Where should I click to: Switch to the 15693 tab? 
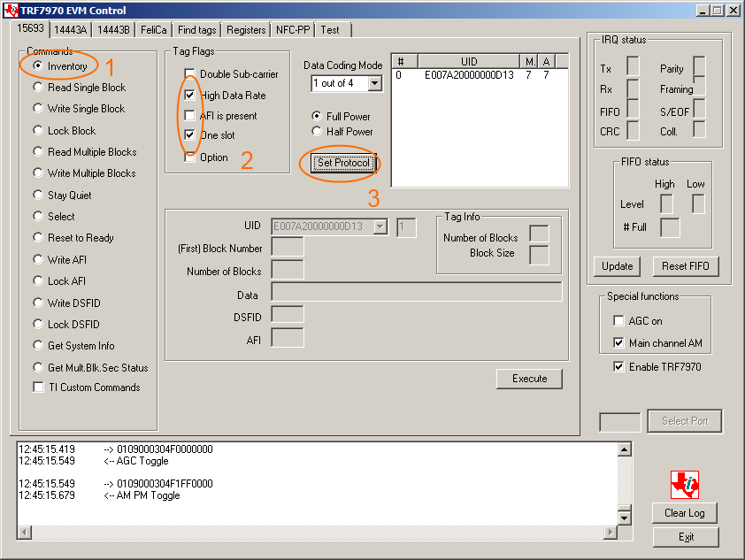click(x=30, y=28)
